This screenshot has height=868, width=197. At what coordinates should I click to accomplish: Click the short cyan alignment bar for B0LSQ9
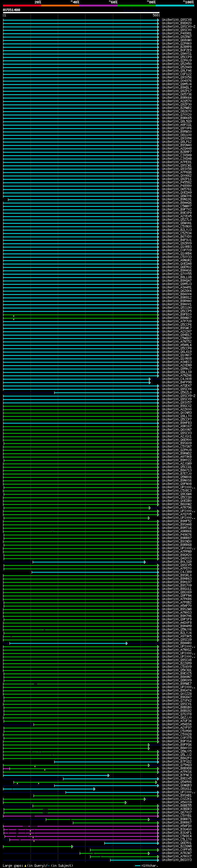point(89,562)
